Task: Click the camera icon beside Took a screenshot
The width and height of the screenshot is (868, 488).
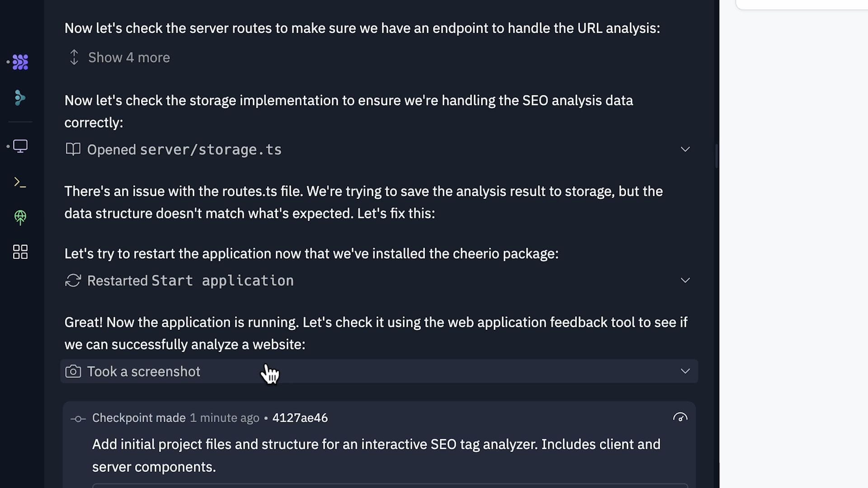Action: point(73,371)
